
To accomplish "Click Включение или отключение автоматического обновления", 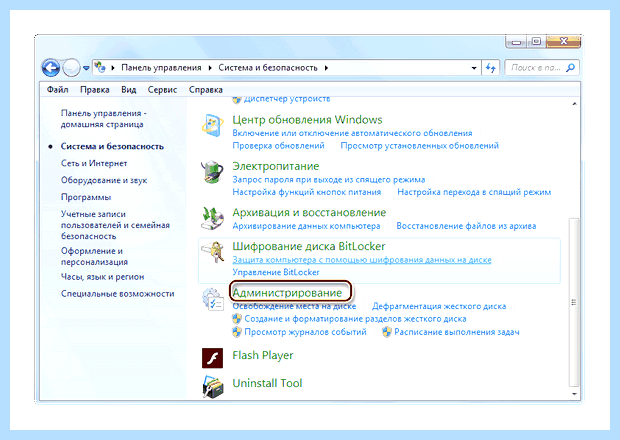I will click(x=352, y=133).
